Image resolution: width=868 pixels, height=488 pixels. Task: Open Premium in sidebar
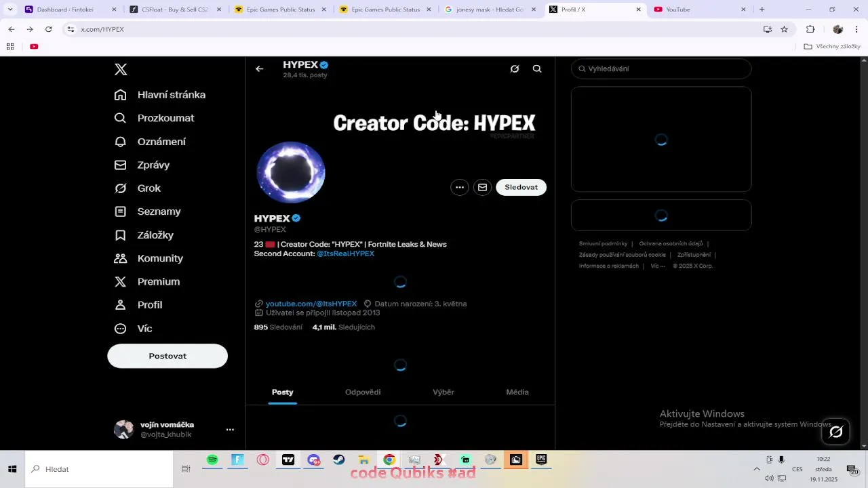tap(147, 281)
